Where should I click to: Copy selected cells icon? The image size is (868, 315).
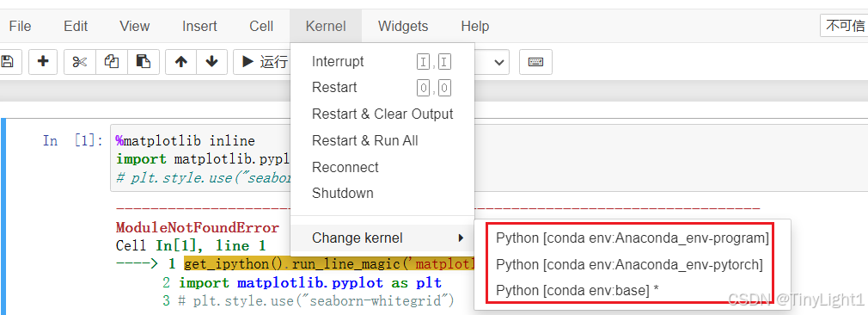[x=112, y=62]
